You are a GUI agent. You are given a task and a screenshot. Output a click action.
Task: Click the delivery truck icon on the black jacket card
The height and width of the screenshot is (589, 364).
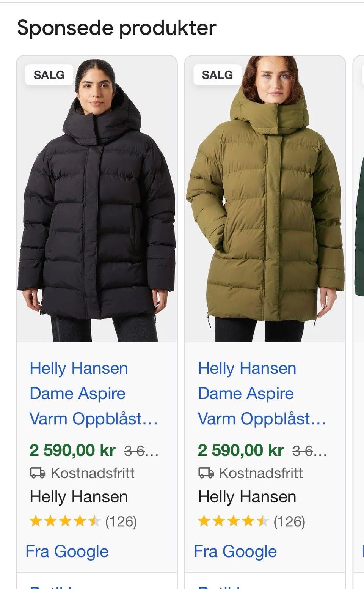pyautogui.click(x=38, y=473)
